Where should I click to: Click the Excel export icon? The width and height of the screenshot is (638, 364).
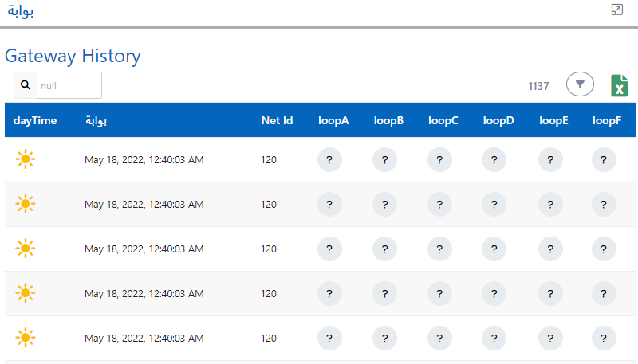620,85
